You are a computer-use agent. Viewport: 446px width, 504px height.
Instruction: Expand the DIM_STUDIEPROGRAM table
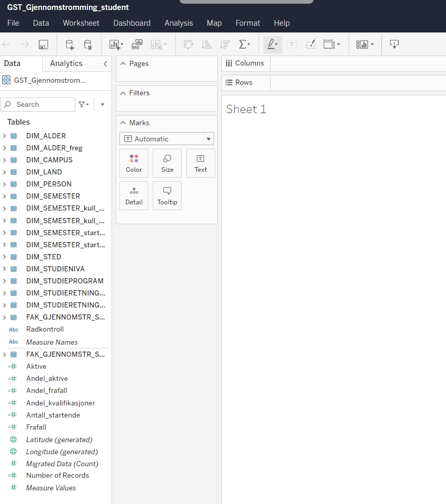pos(4,281)
